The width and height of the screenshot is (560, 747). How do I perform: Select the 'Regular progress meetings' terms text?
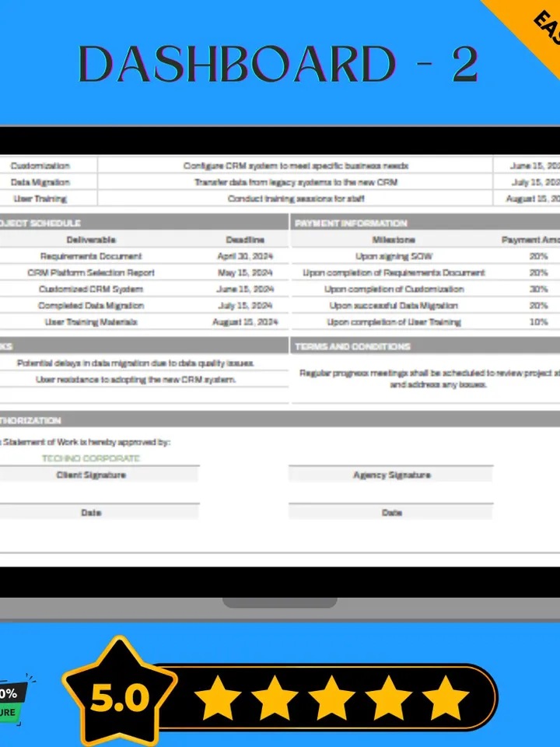(429, 379)
